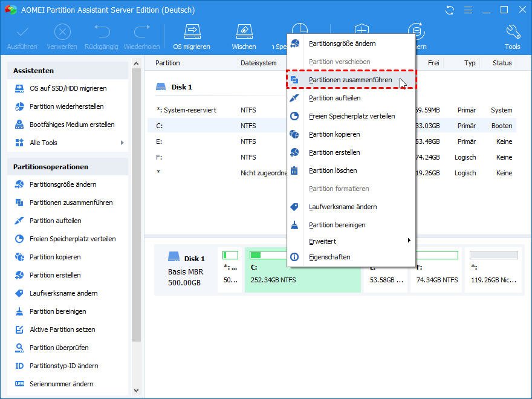Click Partition wiederherstellen sidebar icon
Image resolution: width=532 pixels, height=399 pixels.
pos(19,106)
